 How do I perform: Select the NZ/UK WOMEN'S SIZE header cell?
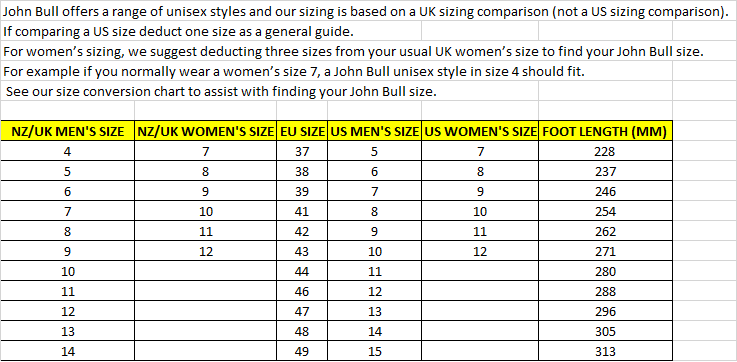click(x=205, y=132)
